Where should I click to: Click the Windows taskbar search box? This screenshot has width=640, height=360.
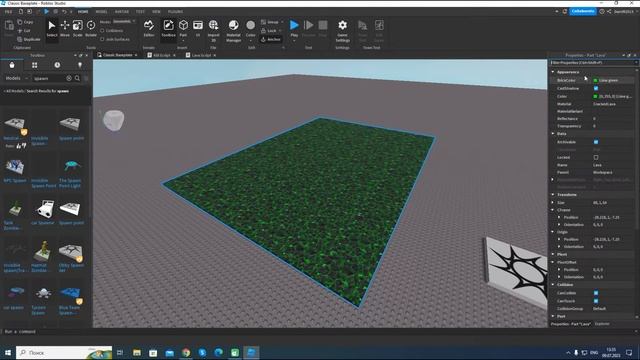click(x=64, y=352)
